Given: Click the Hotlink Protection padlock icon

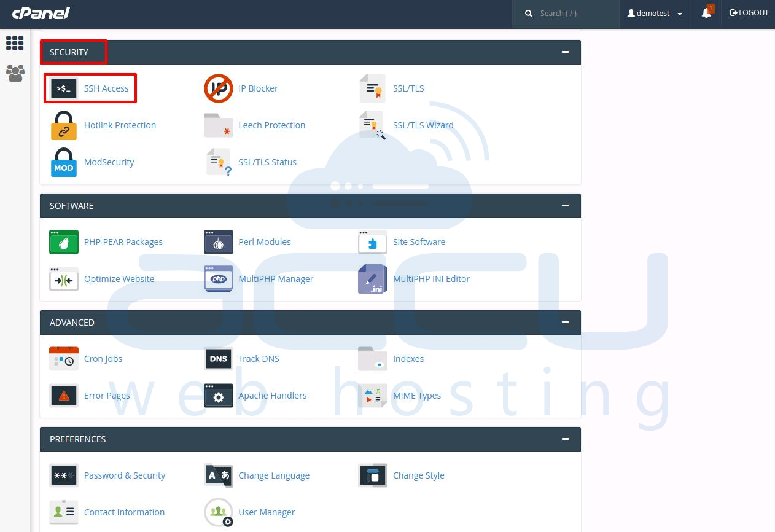Looking at the screenshot, I should pos(64,125).
